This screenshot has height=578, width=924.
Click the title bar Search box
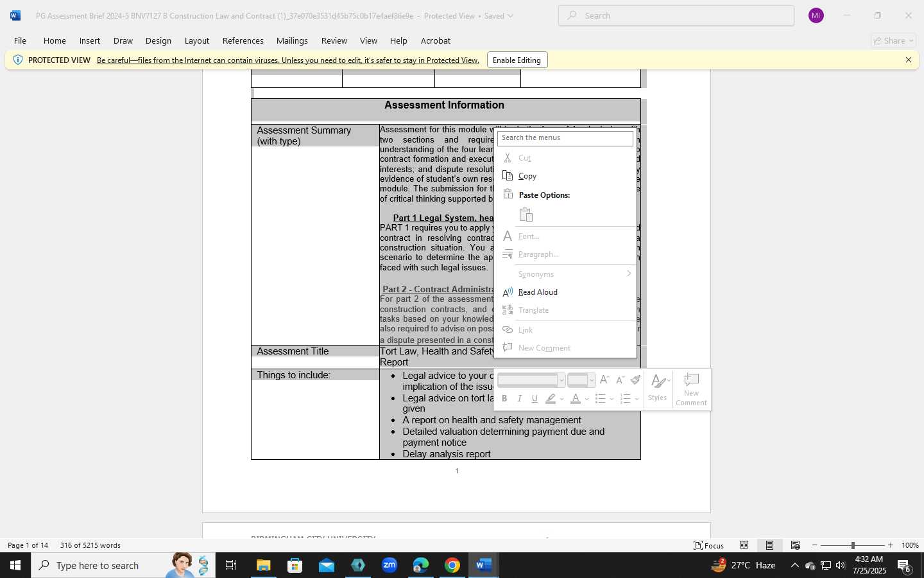[x=676, y=15]
